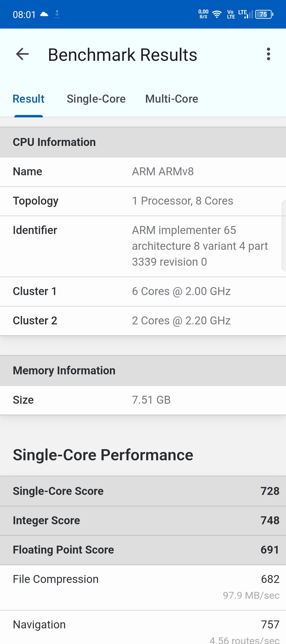Tap the cloud notification icon

coord(44,14)
